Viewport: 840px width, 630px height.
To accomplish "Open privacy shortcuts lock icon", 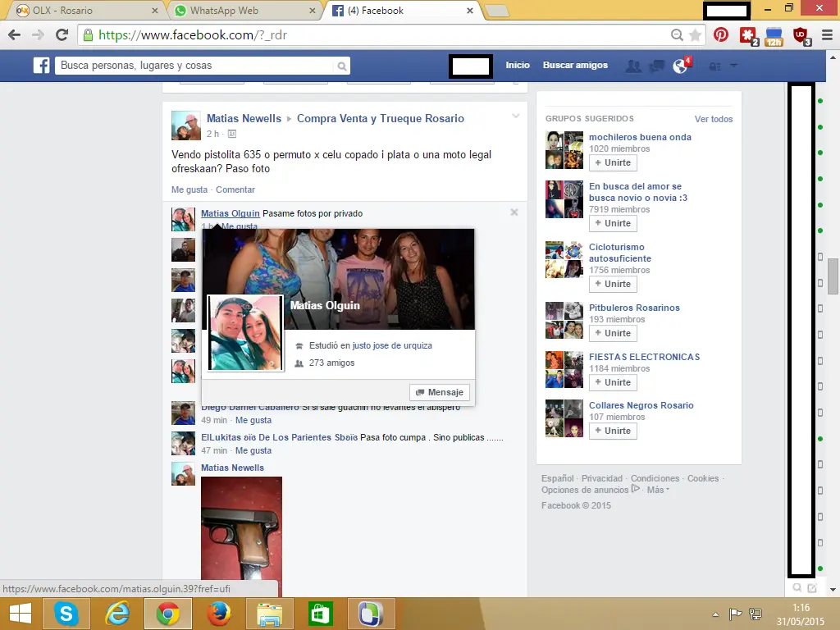I will (716, 66).
